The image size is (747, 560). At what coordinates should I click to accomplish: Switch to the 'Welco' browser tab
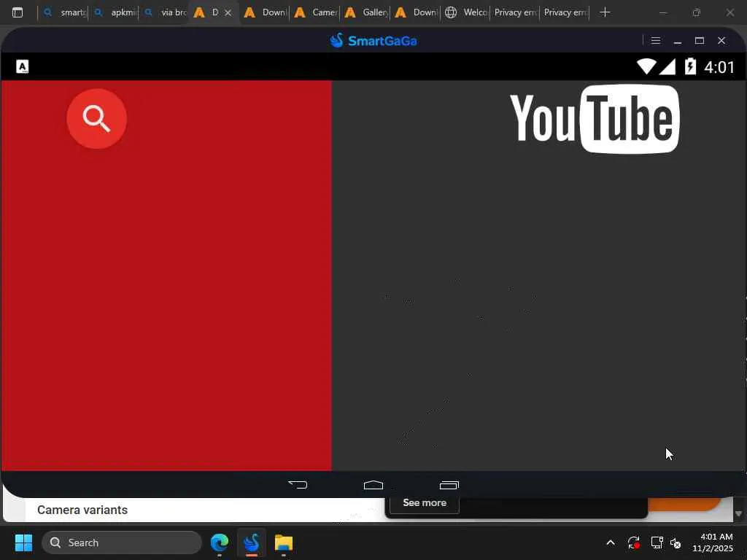[x=465, y=12]
